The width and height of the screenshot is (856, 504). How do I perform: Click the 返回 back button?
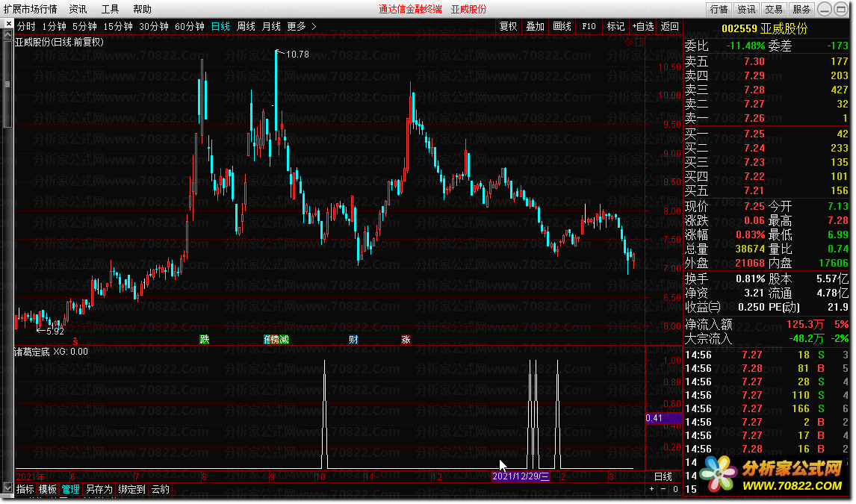click(670, 26)
